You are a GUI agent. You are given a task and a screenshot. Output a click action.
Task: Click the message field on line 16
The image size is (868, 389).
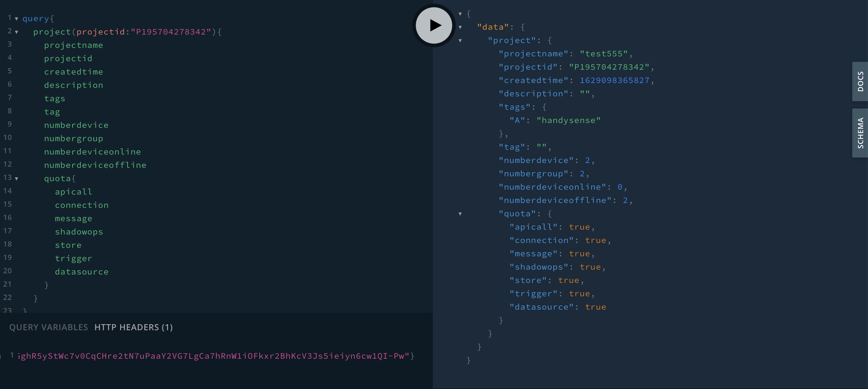pyautogui.click(x=74, y=218)
